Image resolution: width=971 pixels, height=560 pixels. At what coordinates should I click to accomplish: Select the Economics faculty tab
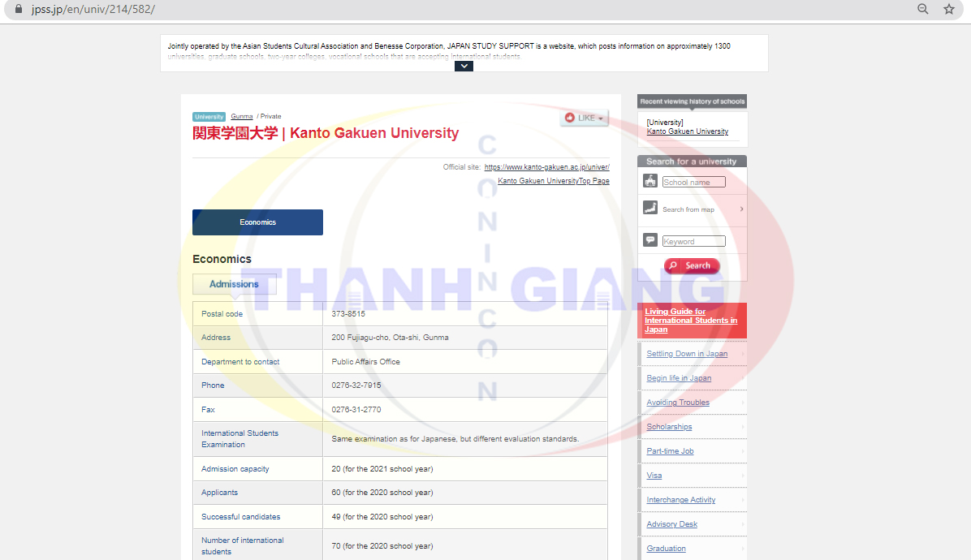pyautogui.click(x=257, y=222)
